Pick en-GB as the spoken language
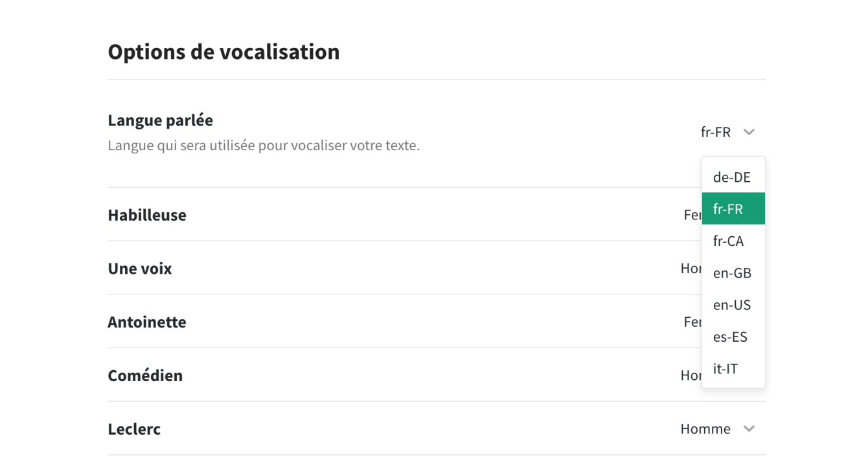The width and height of the screenshot is (868, 475). pos(732,272)
